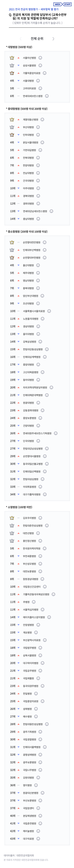Click the 대구의료원 hospital name

click(28, 838)
